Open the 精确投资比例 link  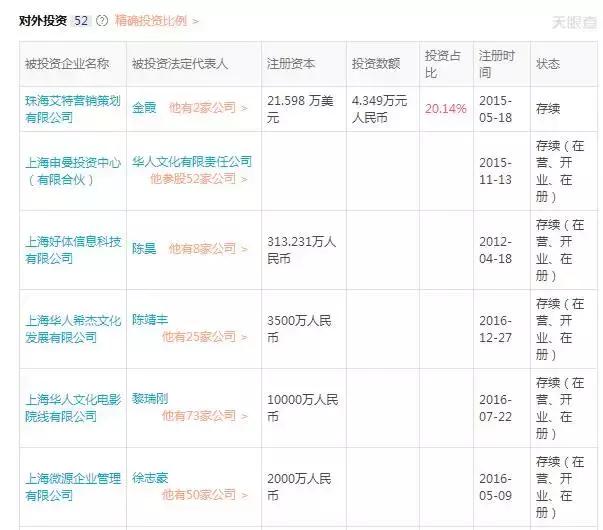click(157, 21)
